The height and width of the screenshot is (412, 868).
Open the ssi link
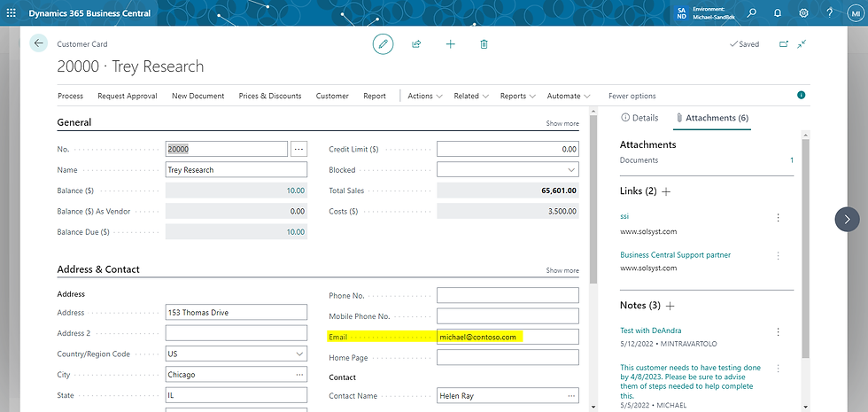(624, 216)
